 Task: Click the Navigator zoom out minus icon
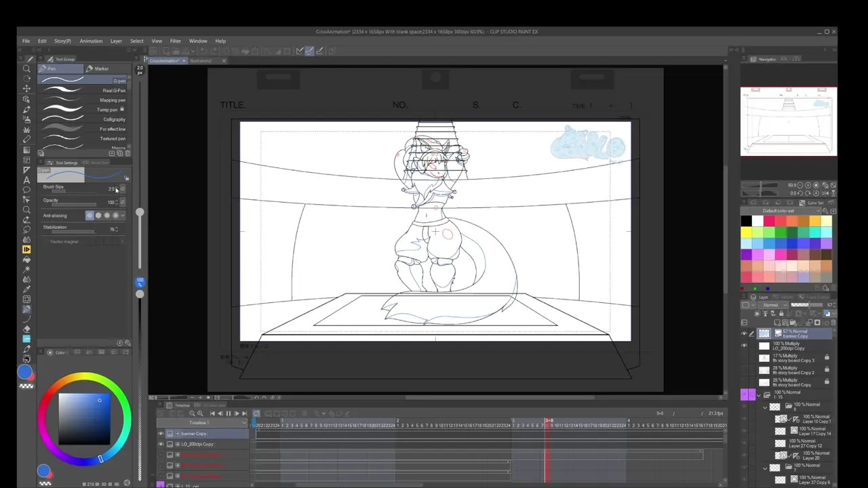(801, 185)
